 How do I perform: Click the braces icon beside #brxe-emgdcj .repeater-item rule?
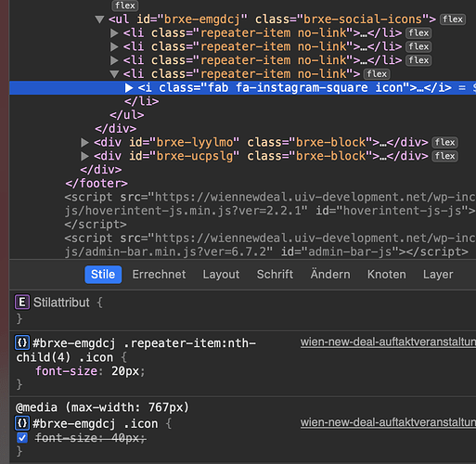click(x=22, y=342)
